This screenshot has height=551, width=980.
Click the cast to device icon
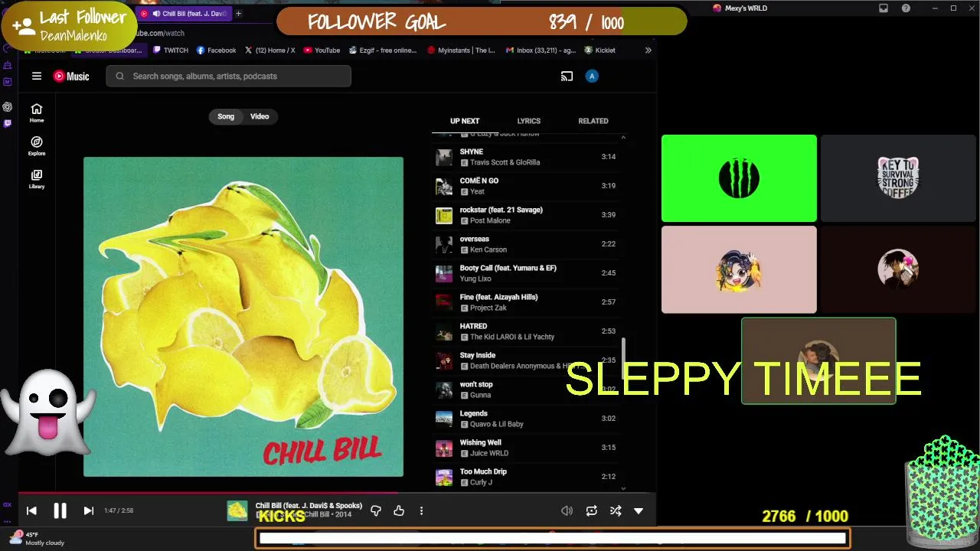click(x=567, y=76)
